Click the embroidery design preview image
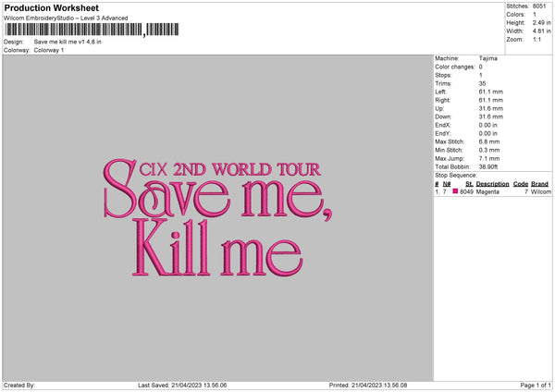Image resolution: width=555 pixels, height=392 pixels. point(217,217)
